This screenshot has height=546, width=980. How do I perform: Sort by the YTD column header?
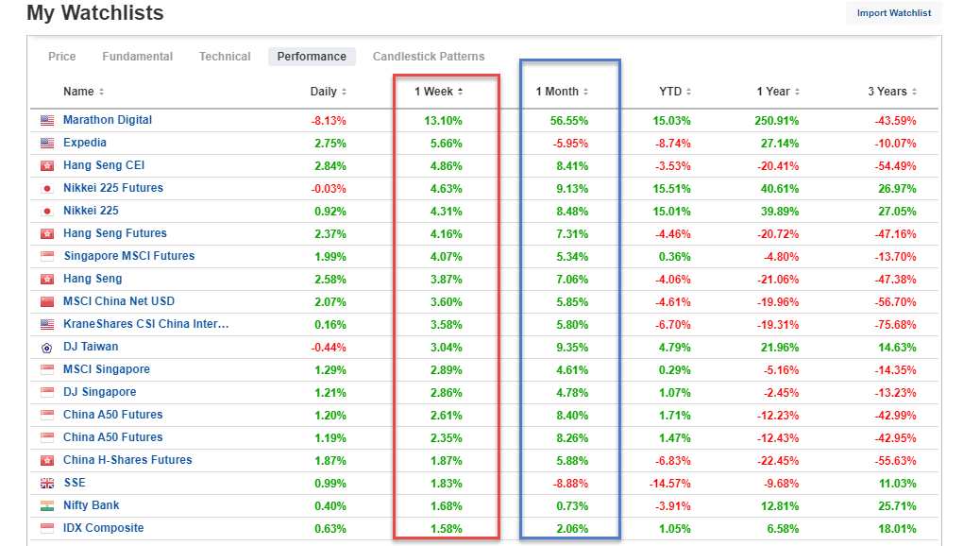coord(675,92)
